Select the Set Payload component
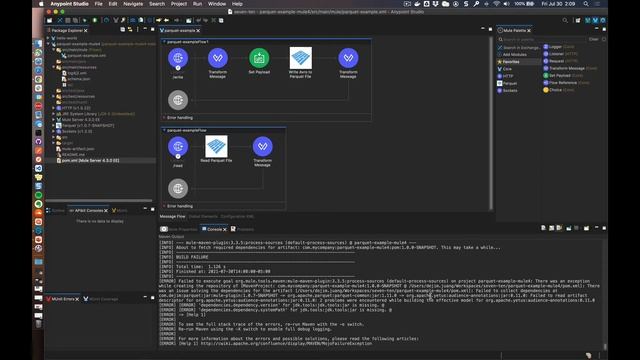Viewport: 640px width, 360px height. [259, 58]
